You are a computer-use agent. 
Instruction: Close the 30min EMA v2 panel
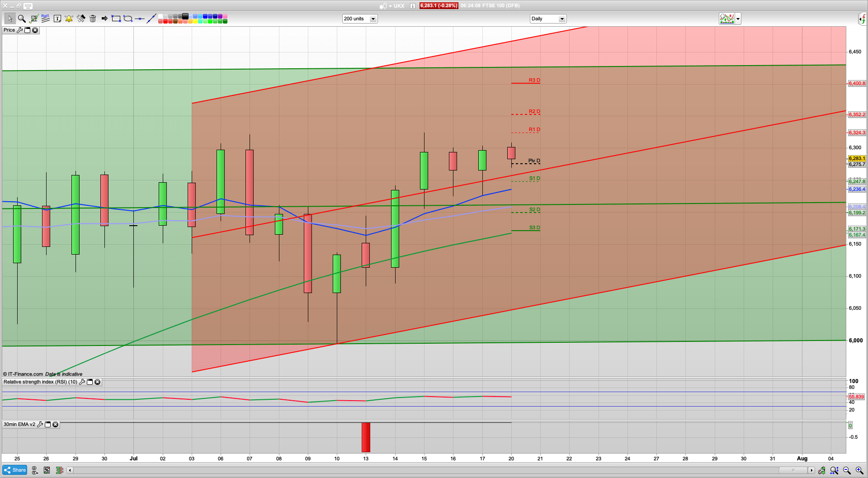tap(55, 425)
